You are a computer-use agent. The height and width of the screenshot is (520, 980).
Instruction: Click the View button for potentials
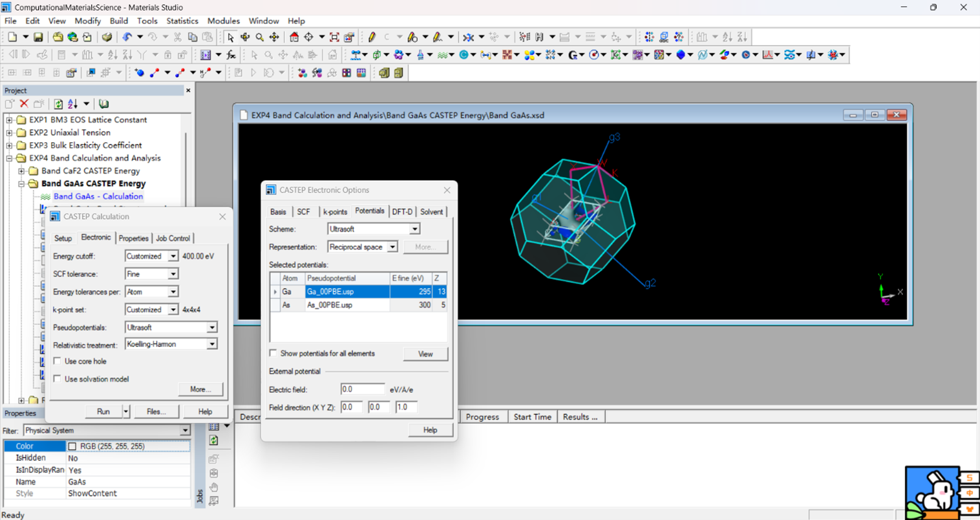tap(425, 354)
